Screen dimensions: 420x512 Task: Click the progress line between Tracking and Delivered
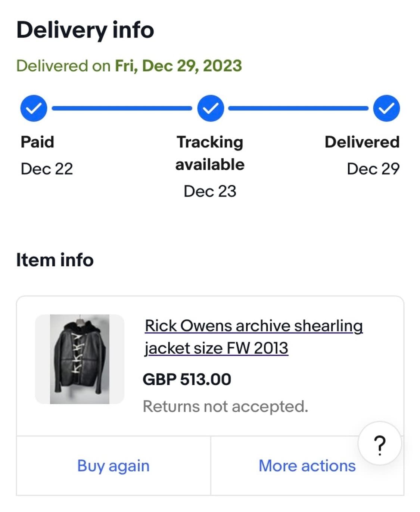click(298, 108)
